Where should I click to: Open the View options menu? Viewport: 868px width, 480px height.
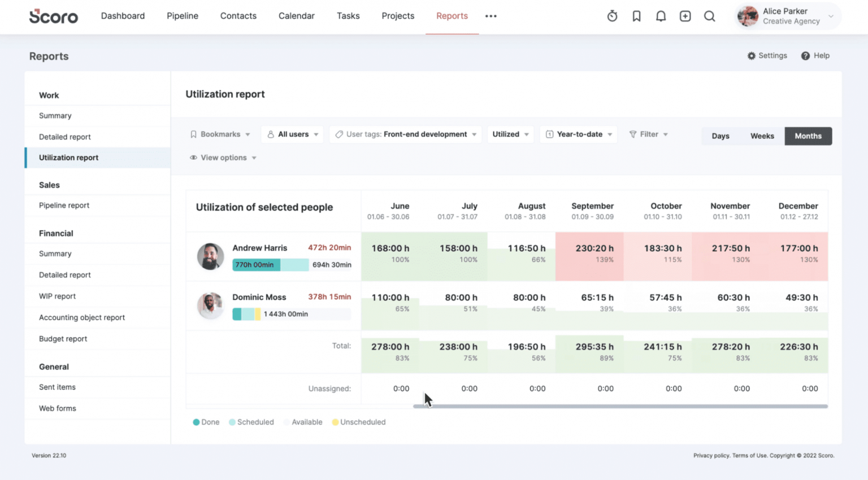(223, 158)
